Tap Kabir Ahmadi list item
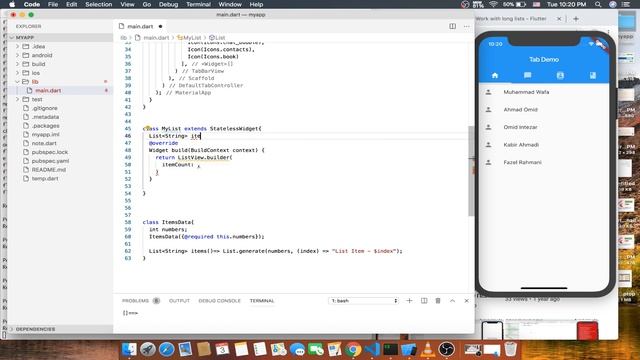Image resolution: width=640 pixels, height=360 pixels. [x=544, y=145]
